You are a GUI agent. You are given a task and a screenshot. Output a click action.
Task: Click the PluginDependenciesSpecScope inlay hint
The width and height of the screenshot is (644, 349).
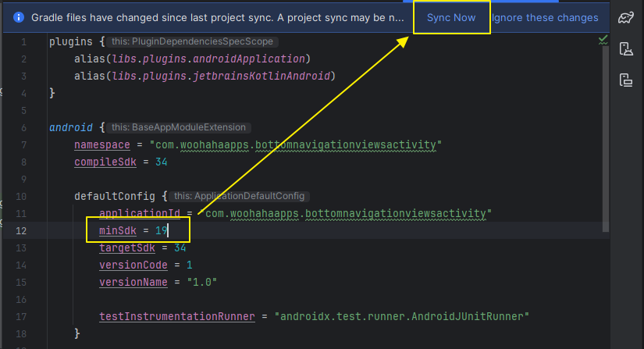coord(192,41)
